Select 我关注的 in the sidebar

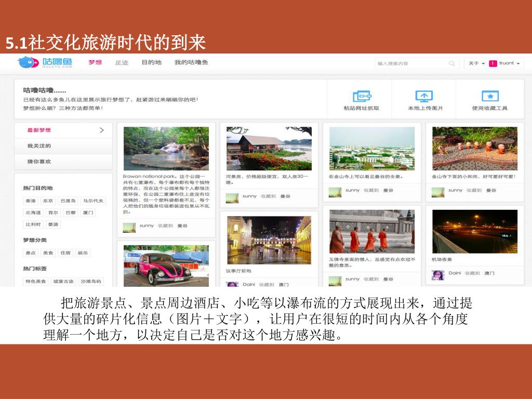(63, 146)
